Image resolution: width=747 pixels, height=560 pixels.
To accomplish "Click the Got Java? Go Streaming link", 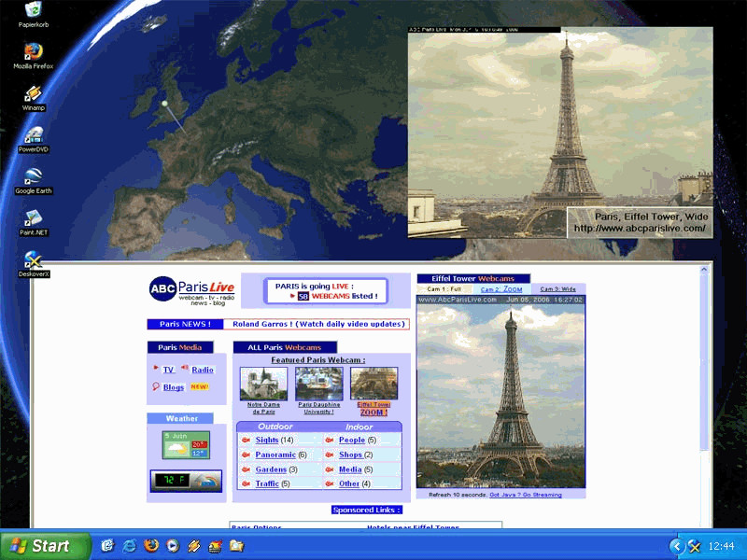I will click(526, 495).
